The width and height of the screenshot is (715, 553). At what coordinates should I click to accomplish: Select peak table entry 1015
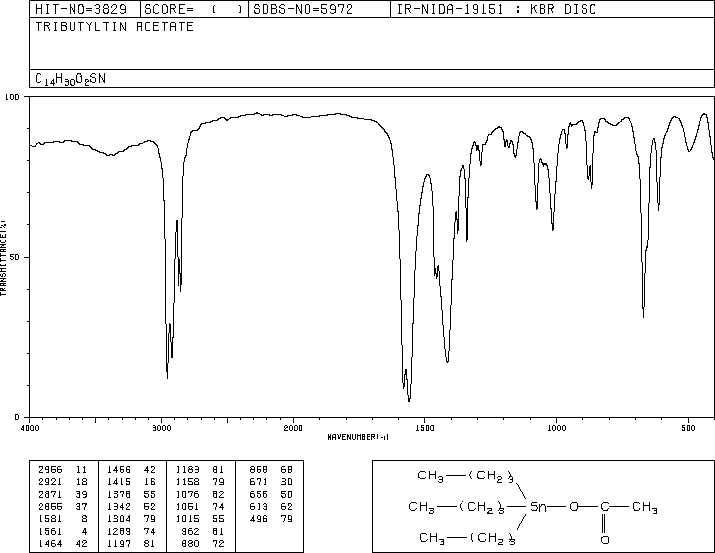[x=187, y=519]
